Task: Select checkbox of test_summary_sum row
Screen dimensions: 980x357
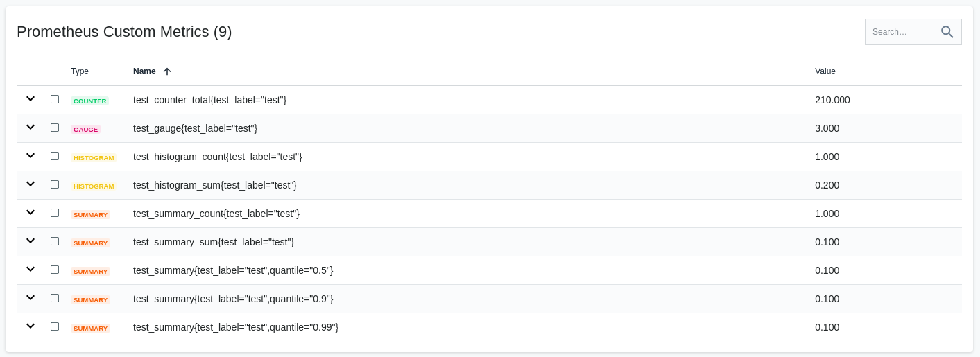Action: pyautogui.click(x=55, y=241)
